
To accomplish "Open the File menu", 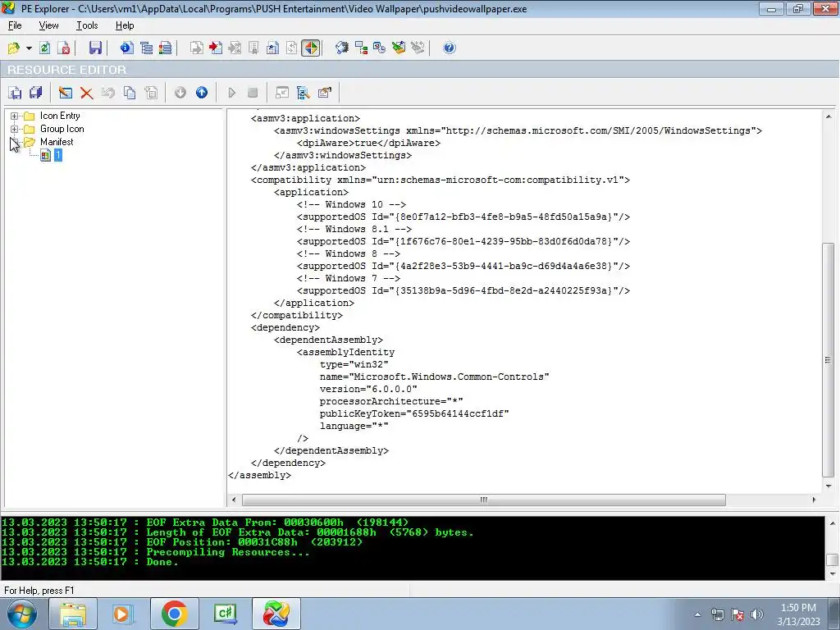I will point(15,25).
